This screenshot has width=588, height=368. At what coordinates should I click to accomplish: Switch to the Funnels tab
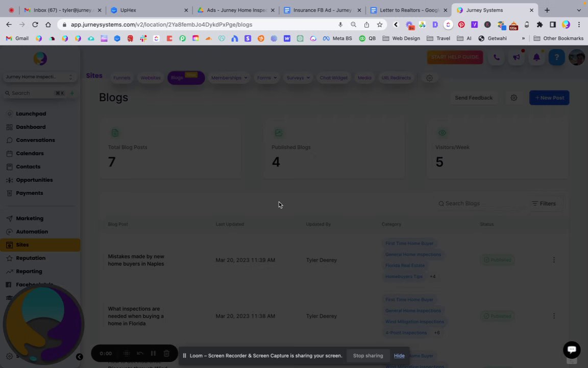[x=122, y=78]
